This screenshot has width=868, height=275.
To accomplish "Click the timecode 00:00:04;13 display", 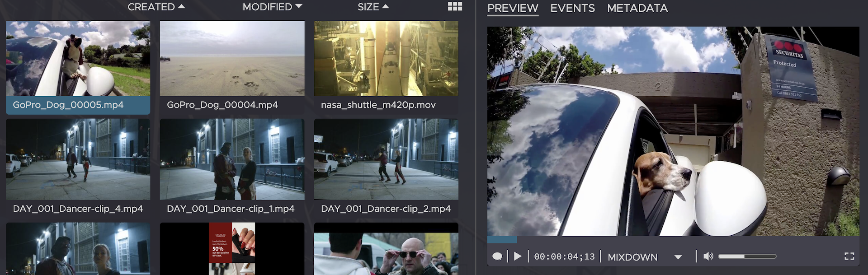I will pyautogui.click(x=564, y=257).
